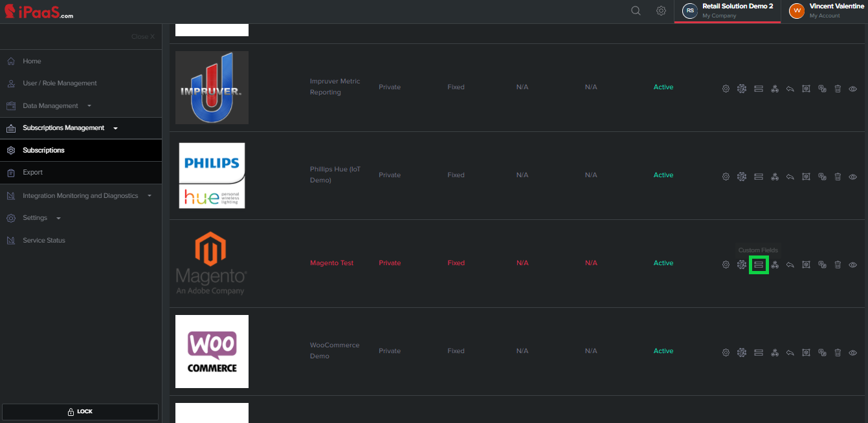Expand Integration Monitoring and Diagnostics caret
868x423 pixels.
tap(150, 196)
